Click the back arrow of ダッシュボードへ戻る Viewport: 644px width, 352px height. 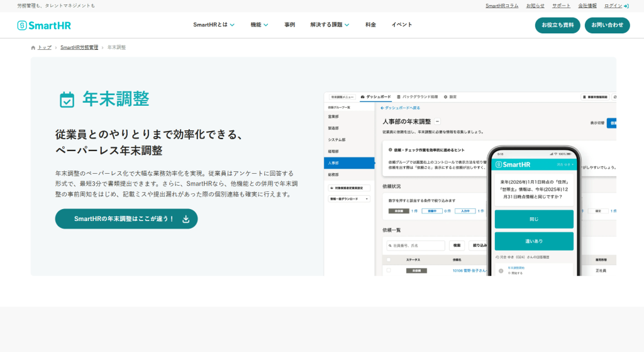pyautogui.click(x=382, y=108)
